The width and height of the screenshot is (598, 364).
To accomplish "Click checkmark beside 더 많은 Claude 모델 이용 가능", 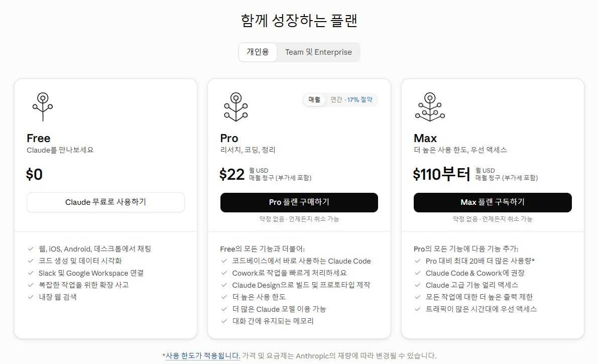I will [x=224, y=309].
